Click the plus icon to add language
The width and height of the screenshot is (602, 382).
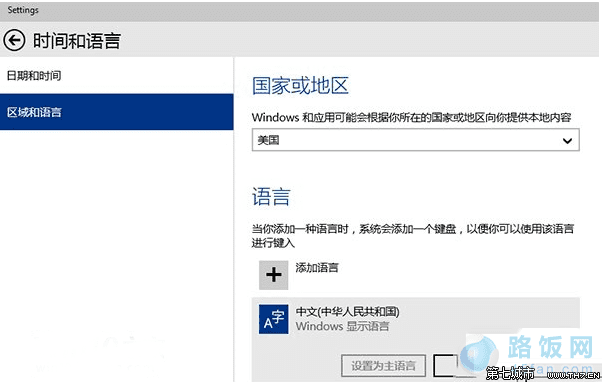click(273, 275)
